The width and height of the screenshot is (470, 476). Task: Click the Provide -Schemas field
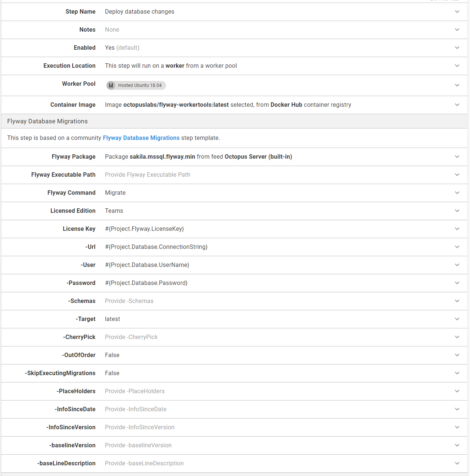tap(129, 301)
